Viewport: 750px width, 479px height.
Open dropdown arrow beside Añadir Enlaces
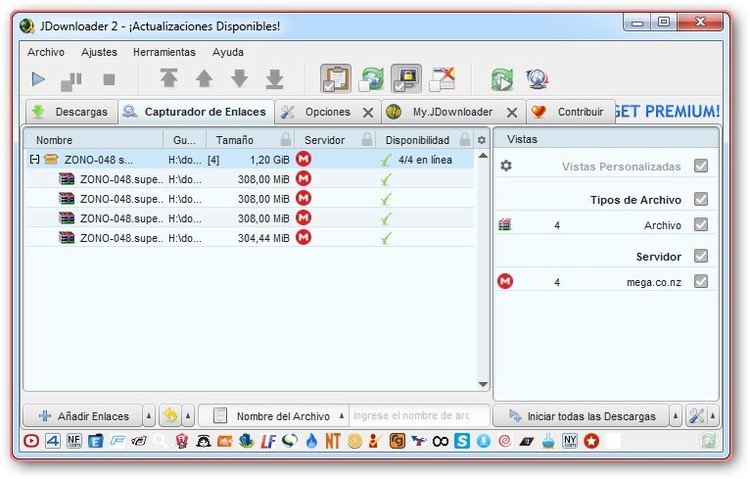tap(149, 416)
